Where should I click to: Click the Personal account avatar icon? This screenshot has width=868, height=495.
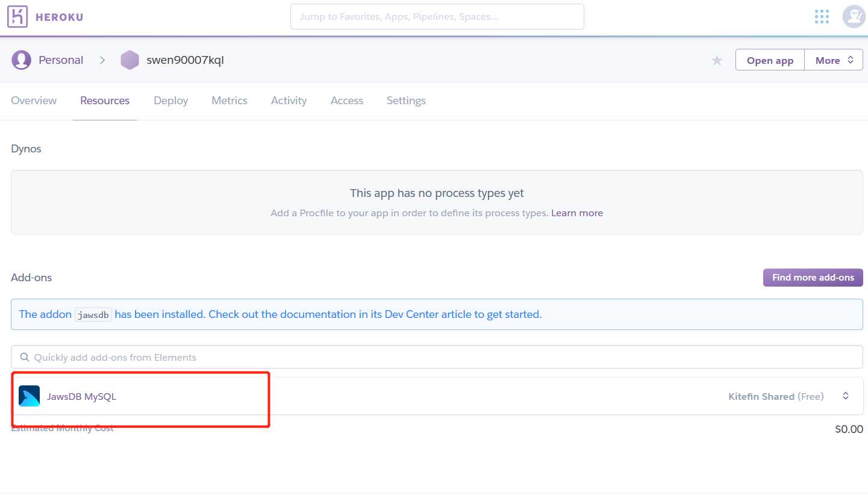(x=22, y=60)
